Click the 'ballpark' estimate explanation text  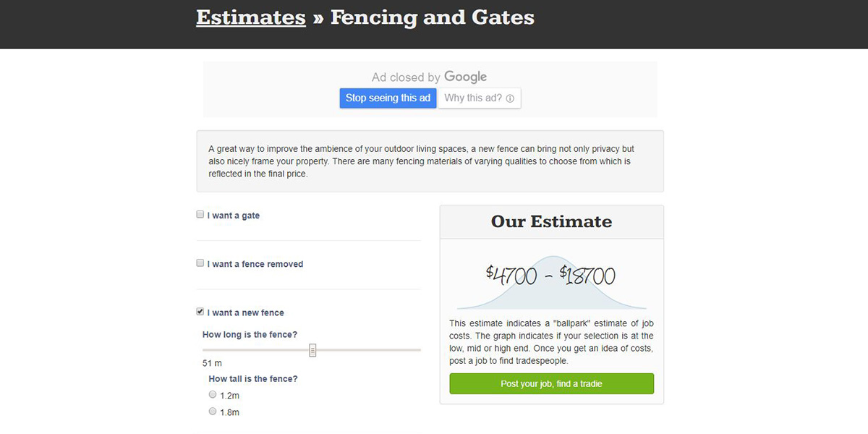click(x=551, y=342)
